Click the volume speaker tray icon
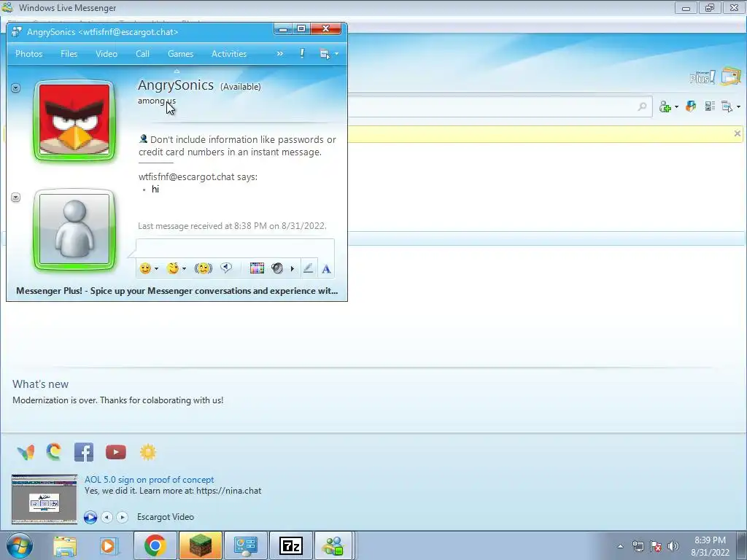The width and height of the screenshot is (747, 560). pyautogui.click(x=673, y=546)
